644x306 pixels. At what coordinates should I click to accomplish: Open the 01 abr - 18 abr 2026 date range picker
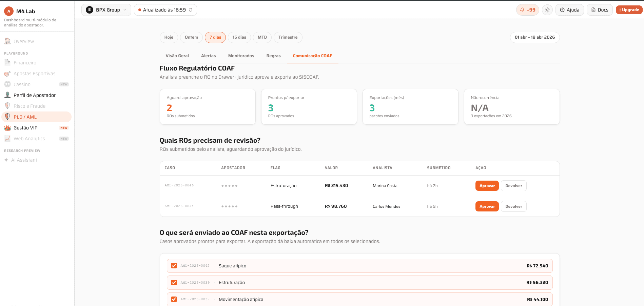pyautogui.click(x=535, y=37)
